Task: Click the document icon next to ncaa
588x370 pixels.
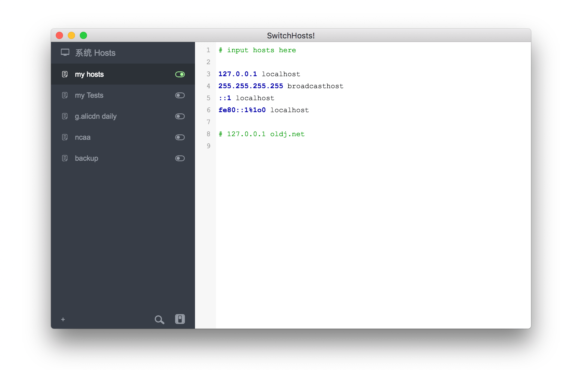Action: coord(65,137)
